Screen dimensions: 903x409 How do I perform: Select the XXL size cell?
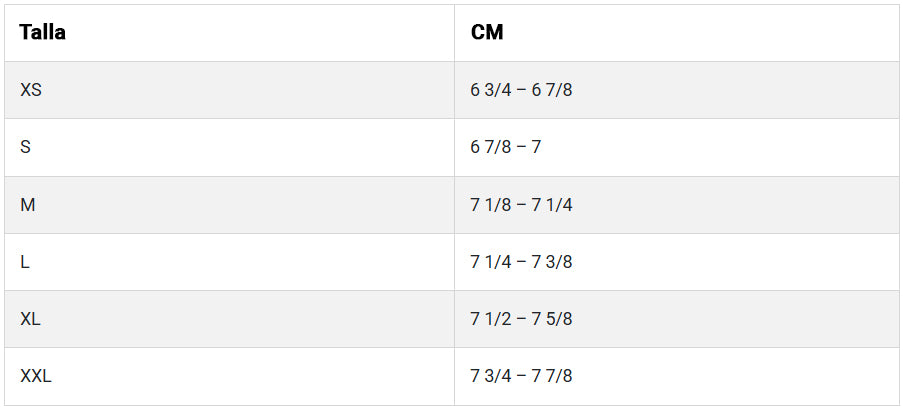tap(36, 376)
